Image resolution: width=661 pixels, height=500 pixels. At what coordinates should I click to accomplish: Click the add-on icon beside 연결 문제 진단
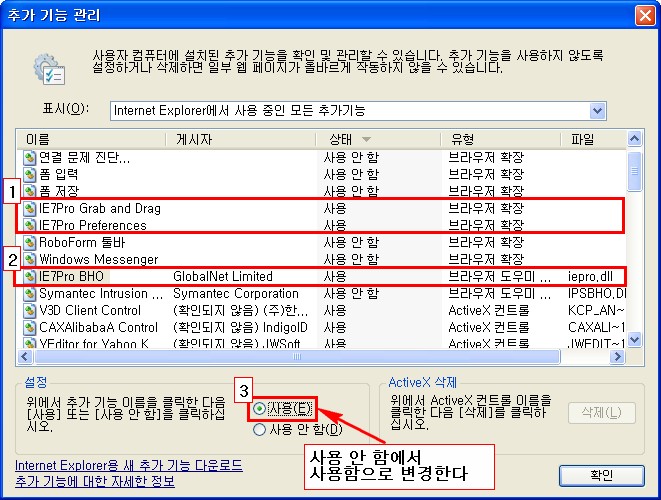coord(30,158)
